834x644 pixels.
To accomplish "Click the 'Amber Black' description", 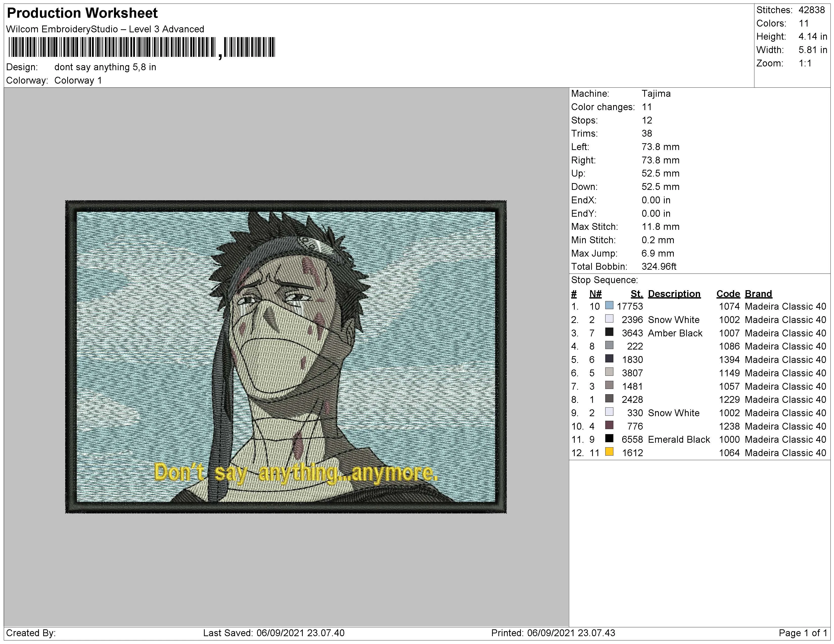I will point(675,333).
